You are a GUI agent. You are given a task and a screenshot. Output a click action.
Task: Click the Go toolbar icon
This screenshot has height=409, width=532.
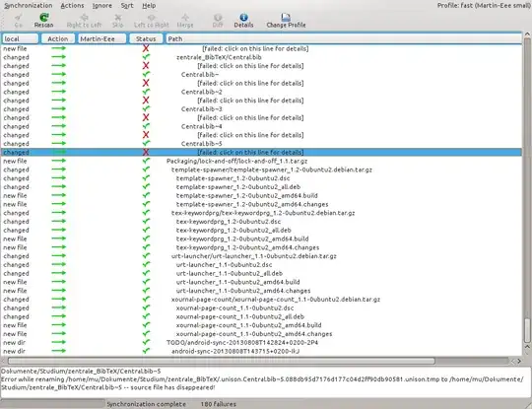point(19,17)
